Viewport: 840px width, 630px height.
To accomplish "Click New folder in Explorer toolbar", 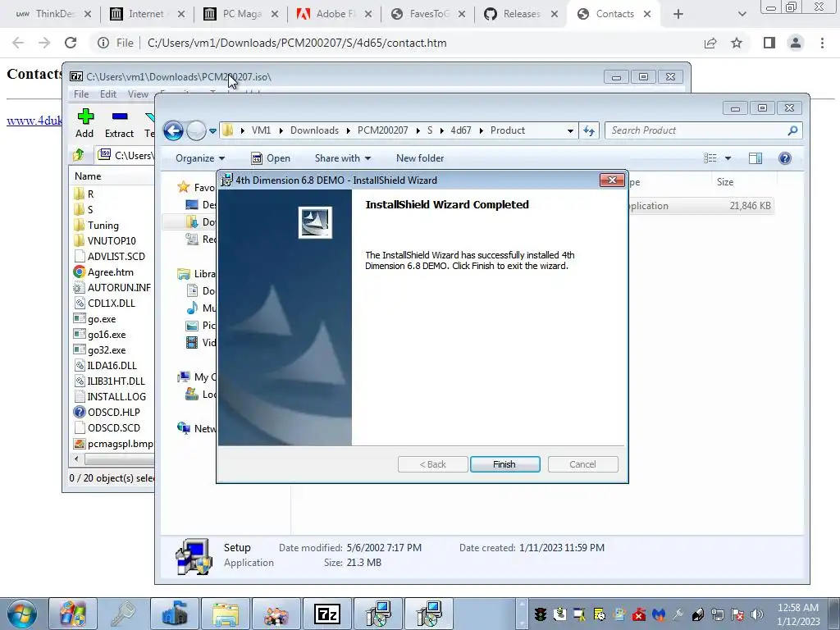I will pyautogui.click(x=420, y=158).
